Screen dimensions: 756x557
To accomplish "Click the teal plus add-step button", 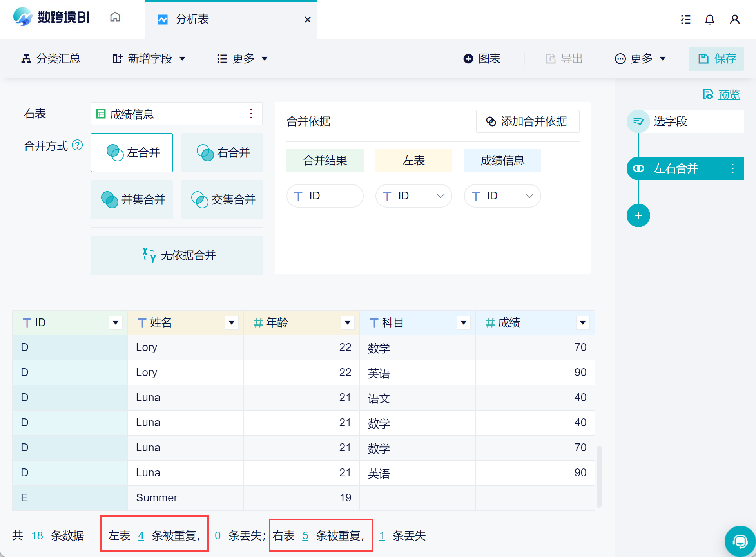I will (x=638, y=215).
